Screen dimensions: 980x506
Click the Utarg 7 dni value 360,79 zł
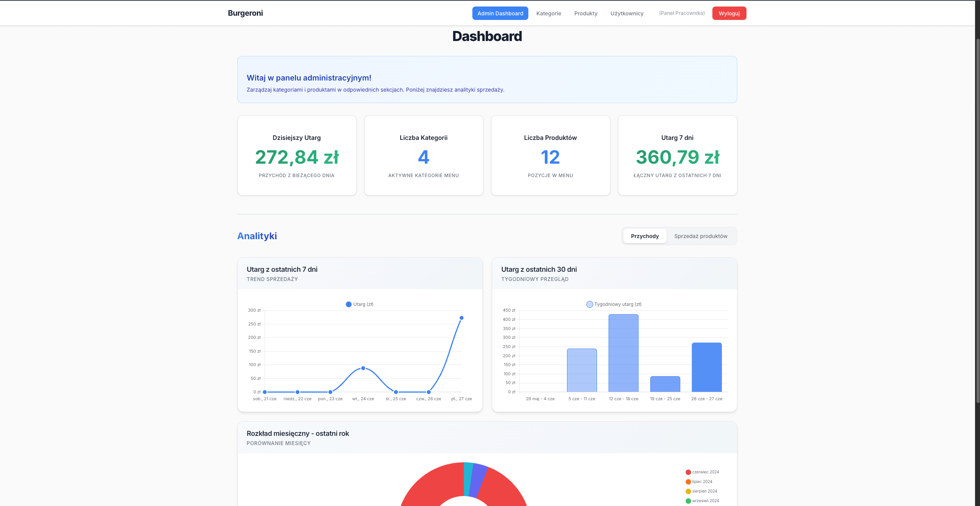click(x=677, y=157)
